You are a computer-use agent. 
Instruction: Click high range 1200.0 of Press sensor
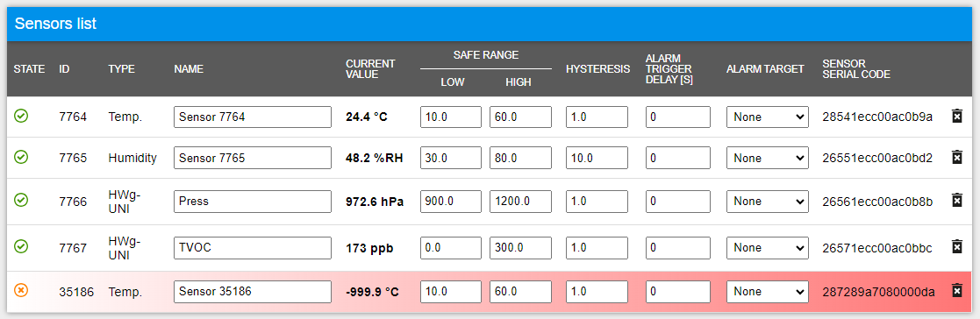(x=520, y=202)
